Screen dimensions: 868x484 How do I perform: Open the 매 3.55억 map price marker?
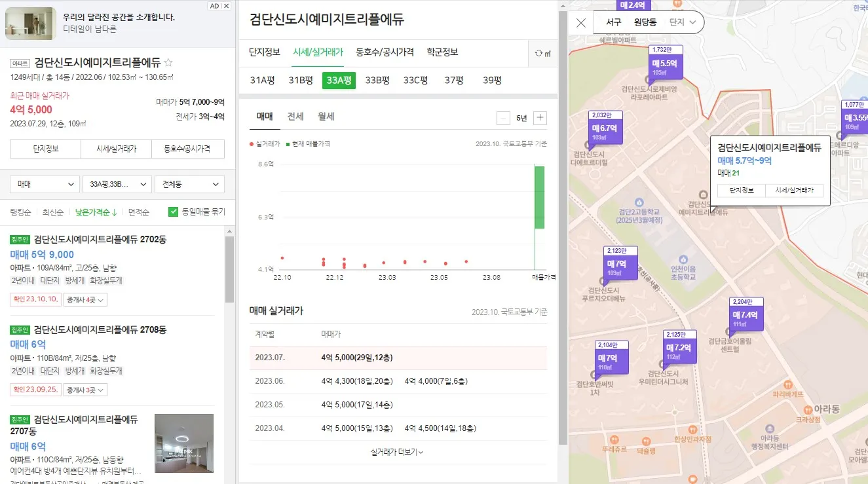coord(855,118)
